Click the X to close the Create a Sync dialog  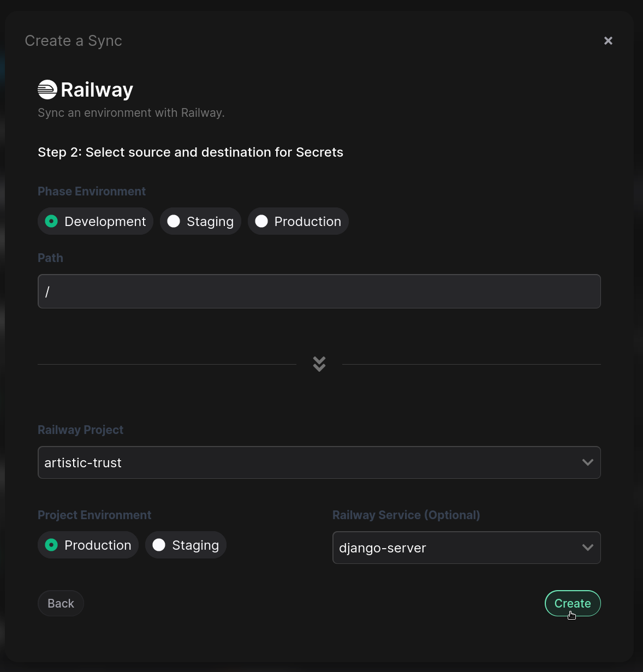tap(608, 40)
